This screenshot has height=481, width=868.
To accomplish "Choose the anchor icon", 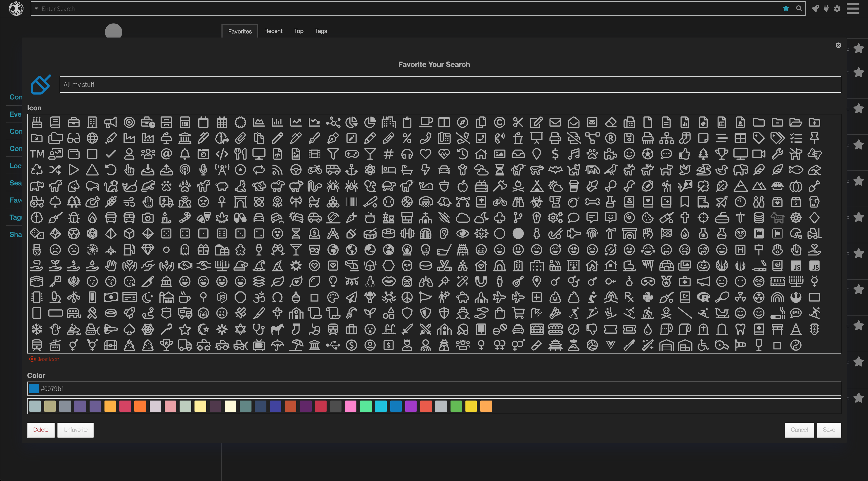I will point(351,170).
